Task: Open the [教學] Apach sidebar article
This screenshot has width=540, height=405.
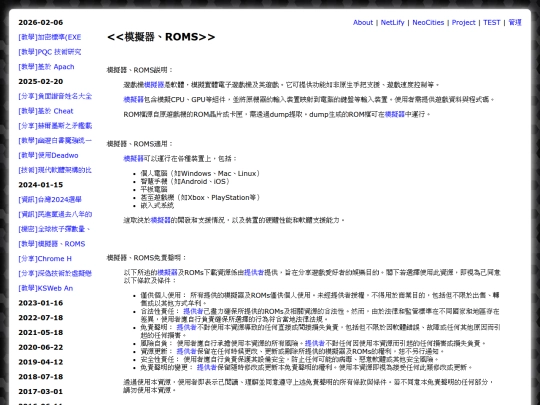Action: (x=46, y=67)
